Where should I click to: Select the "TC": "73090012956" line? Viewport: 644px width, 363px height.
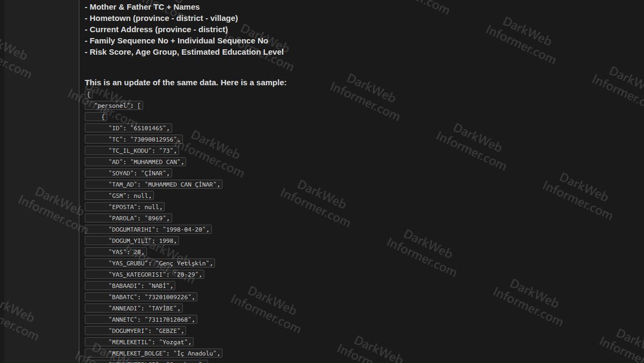[134, 139]
